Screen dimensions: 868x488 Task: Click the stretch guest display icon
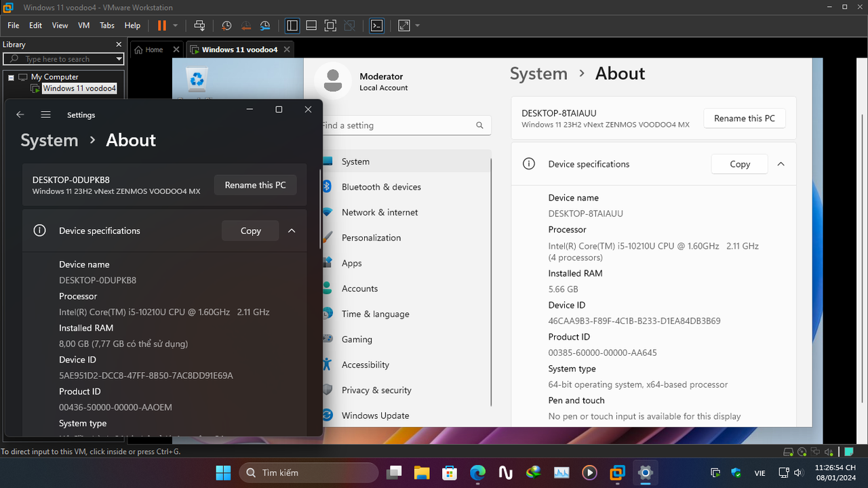point(404,26)
